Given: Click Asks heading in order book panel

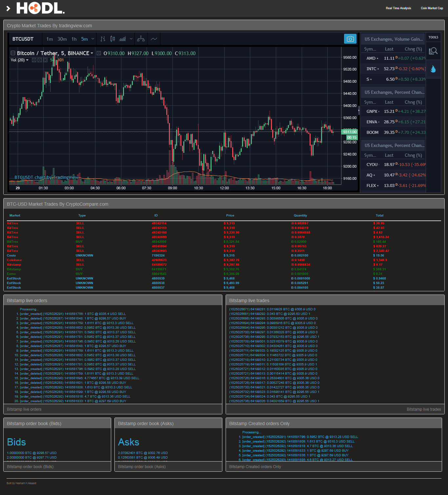Looking at the screenshot, I should pos(129,442).
